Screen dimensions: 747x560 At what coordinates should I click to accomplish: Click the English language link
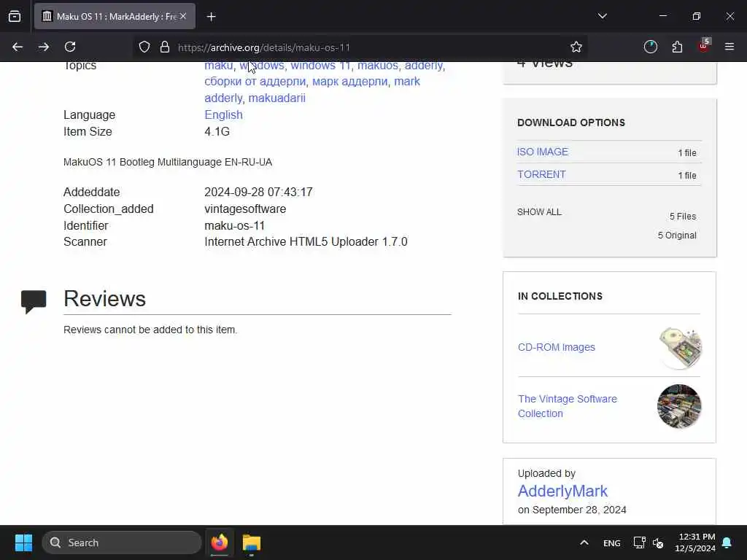[223, 114]
